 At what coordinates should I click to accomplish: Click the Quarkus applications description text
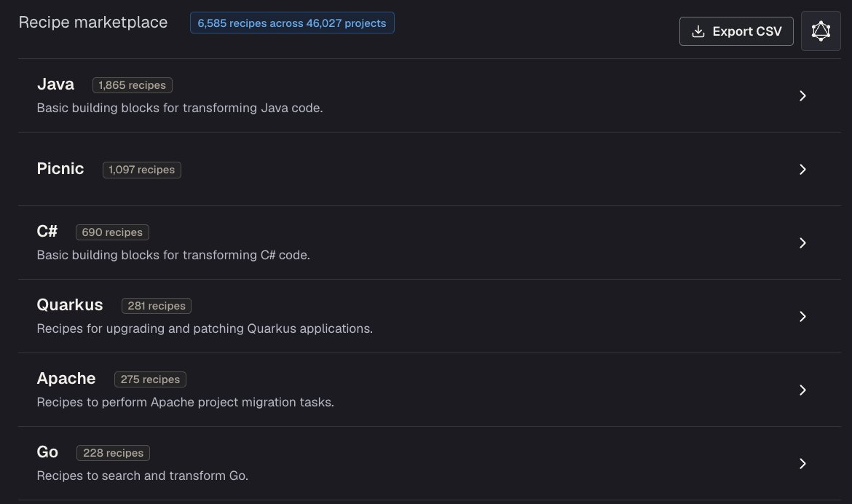205,328
